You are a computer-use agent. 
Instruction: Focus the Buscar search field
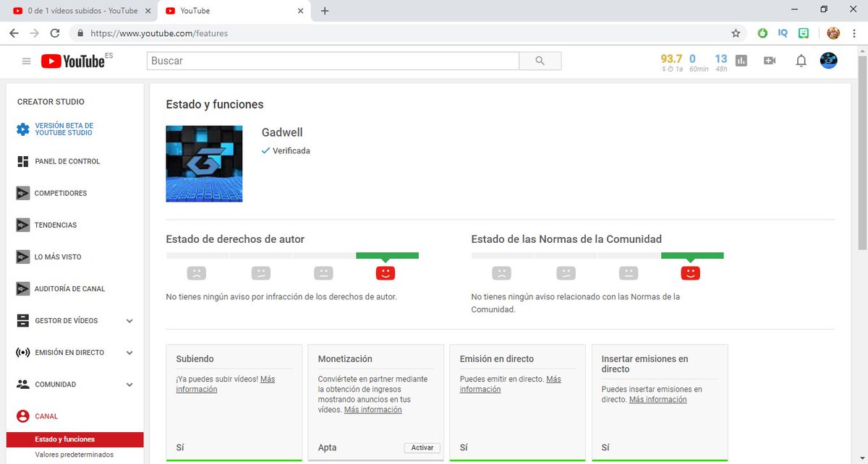click(x=333, y=61)
